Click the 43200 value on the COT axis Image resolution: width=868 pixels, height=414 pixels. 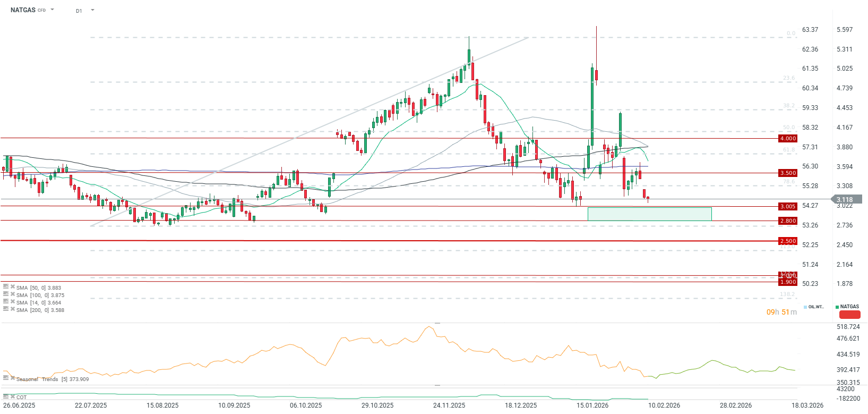click(x=845, y=390)
